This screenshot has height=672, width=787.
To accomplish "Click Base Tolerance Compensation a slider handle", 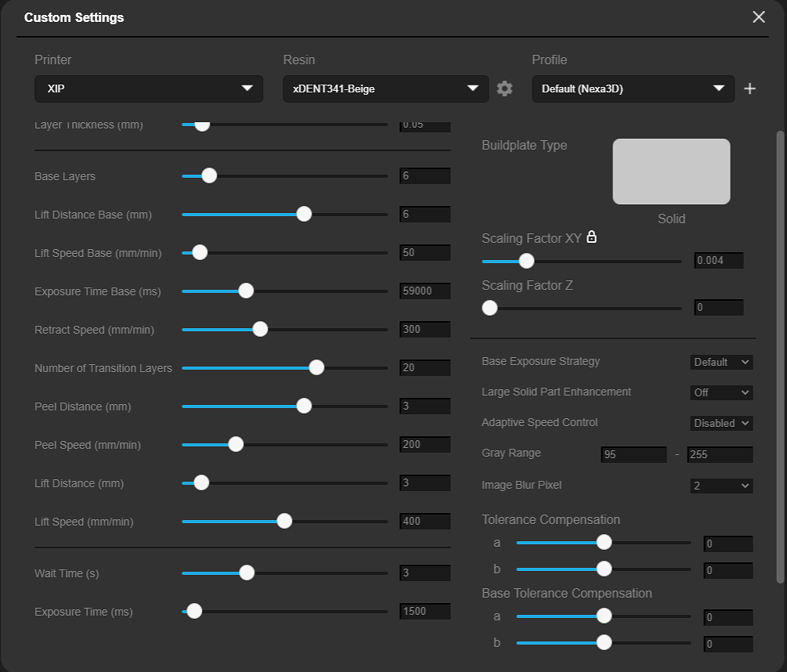I will [x=604, y=616].
